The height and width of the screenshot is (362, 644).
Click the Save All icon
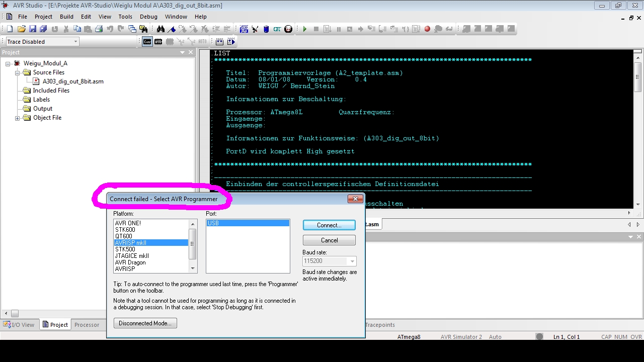coord(44,29)
